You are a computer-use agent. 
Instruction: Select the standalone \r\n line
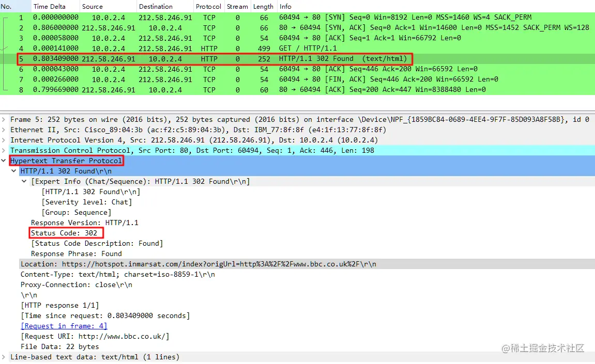coord(29,295)
